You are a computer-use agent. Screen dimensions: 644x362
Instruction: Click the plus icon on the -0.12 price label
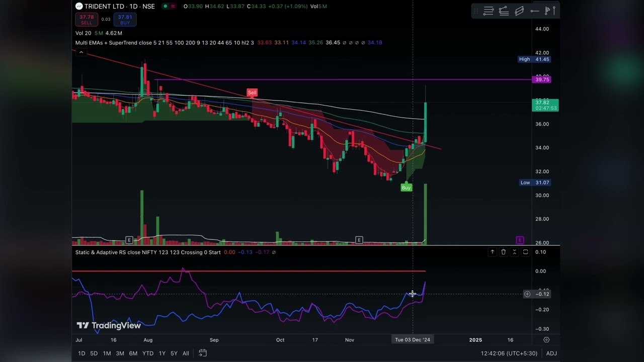[527, 294]
